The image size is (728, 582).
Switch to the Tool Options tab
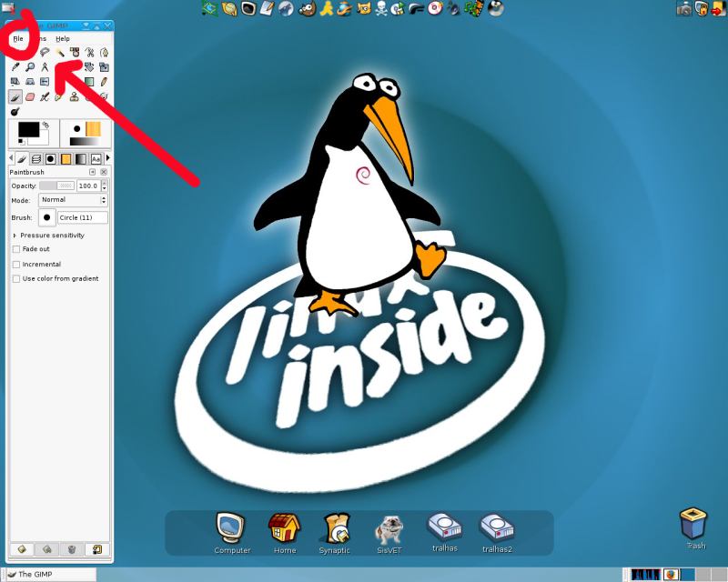click(x=21, y=159)
